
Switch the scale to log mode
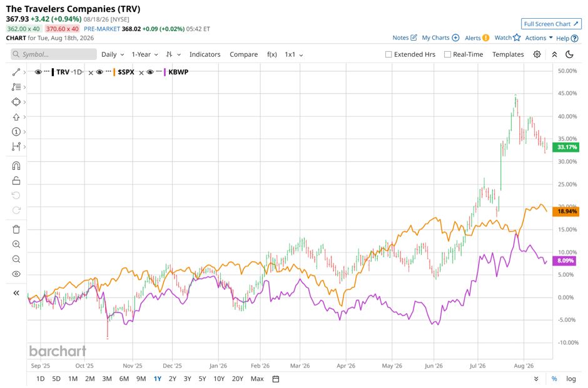[570, 379]
